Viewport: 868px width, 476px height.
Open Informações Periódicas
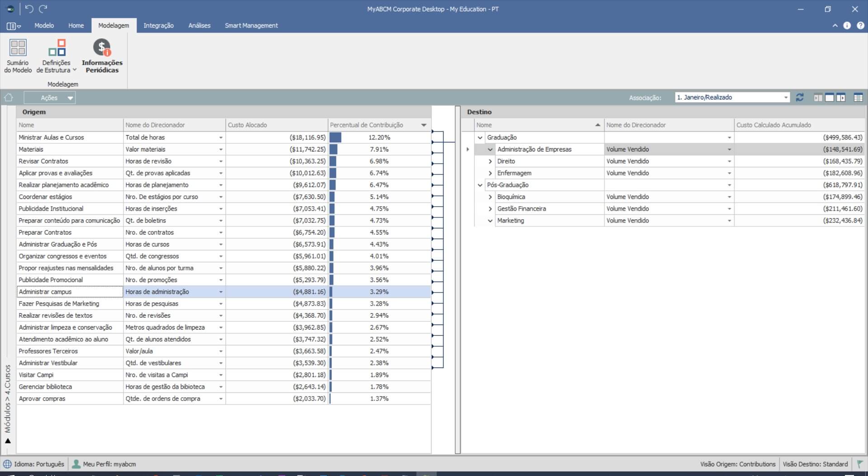click(x=102, y=56)
